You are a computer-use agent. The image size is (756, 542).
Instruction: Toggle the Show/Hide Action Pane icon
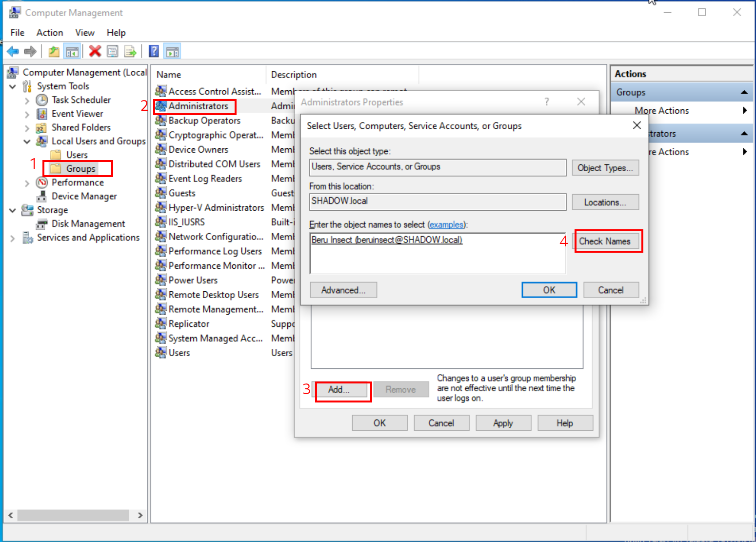pos(172,51)
